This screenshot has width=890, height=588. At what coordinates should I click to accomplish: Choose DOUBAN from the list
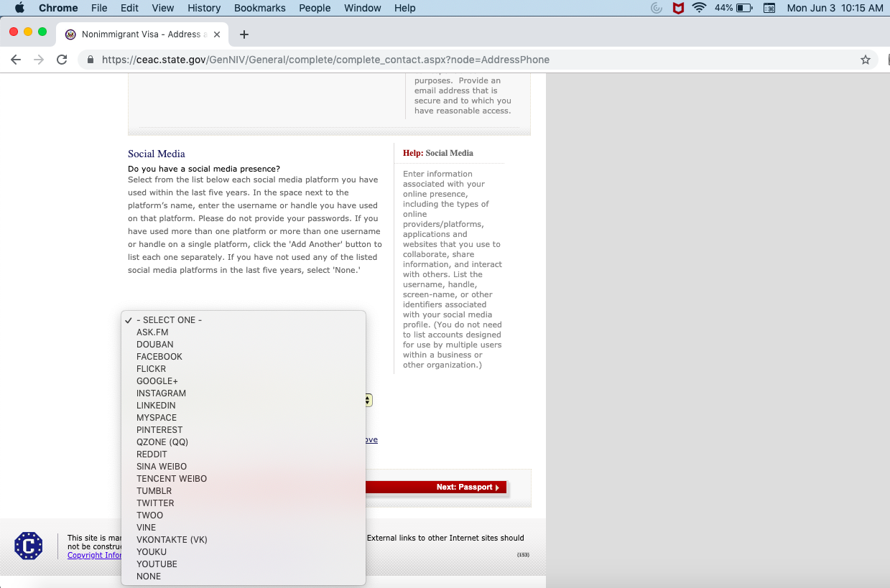point(244,345)
